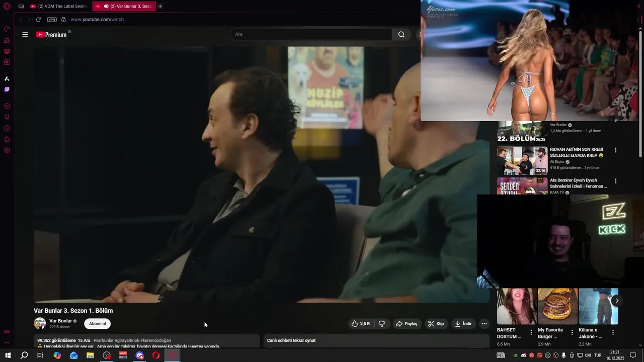Open GX Corner gamepad icon in tab bar
The height and width of the screenshot is (362, 644).
[x=21, y=7]
